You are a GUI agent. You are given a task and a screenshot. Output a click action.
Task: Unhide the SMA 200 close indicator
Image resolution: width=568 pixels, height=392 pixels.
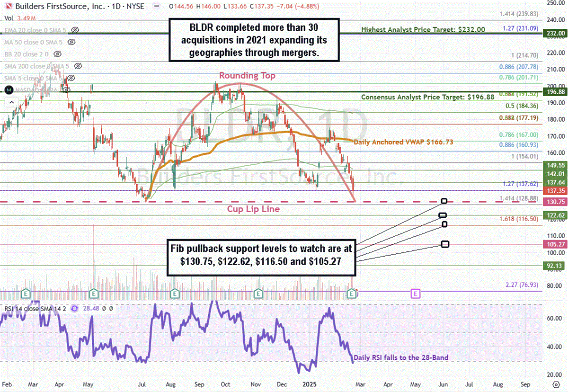(x=79, y=66)
